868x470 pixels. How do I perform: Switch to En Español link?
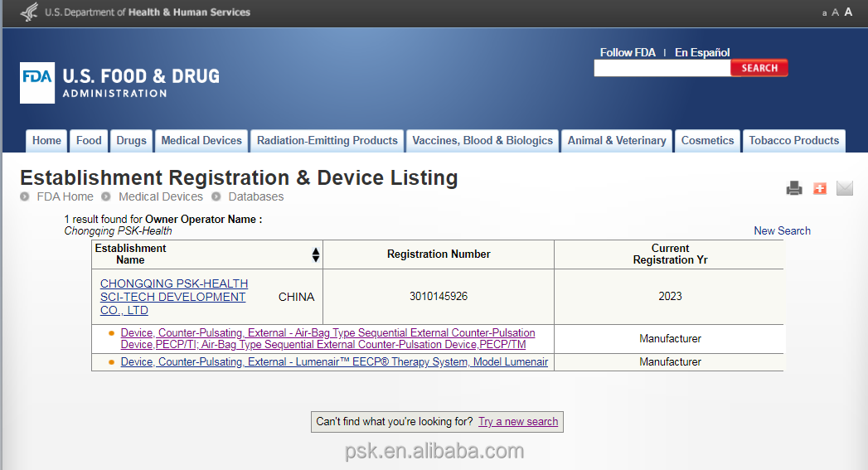coord(702,52)
